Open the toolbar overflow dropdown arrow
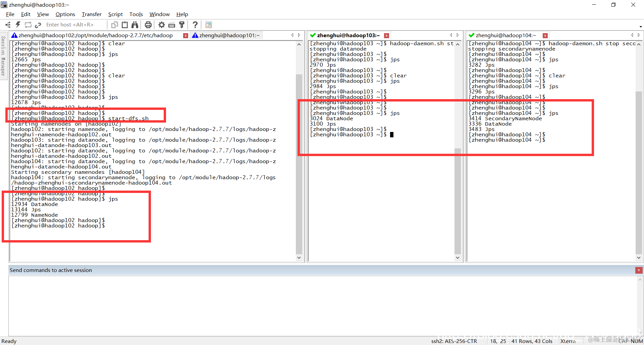The width and height of the screenshot is (644, 345). (641, 27)
